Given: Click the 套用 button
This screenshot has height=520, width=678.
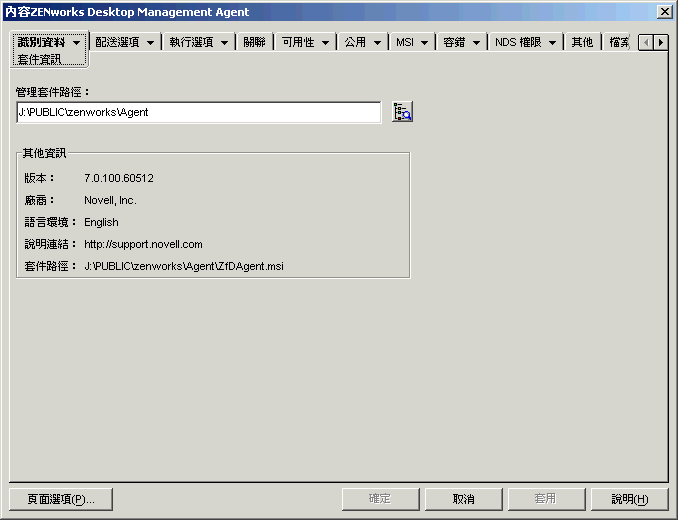Looking at the screenshot, I should pos(547,499).
